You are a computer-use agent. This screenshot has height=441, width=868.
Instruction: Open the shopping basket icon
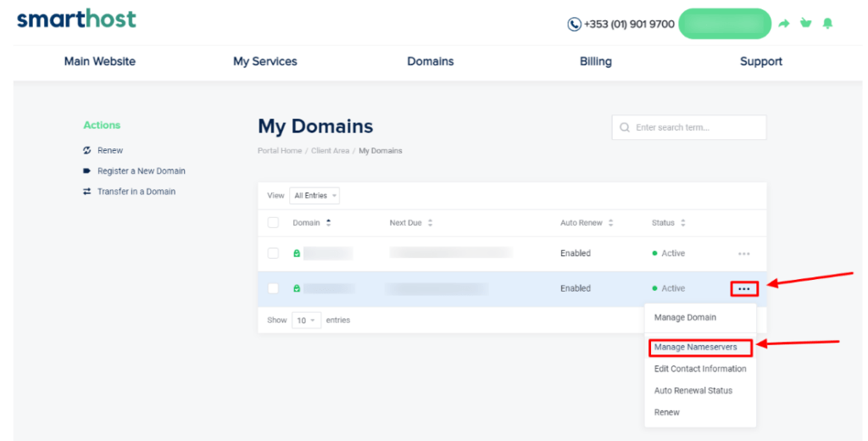click(x=805, y=24)
